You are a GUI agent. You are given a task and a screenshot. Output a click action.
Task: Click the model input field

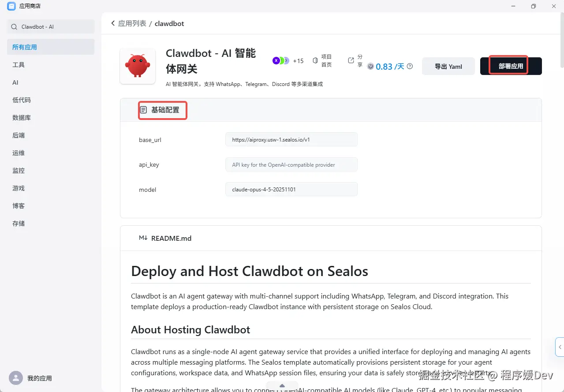coord(291,189)
